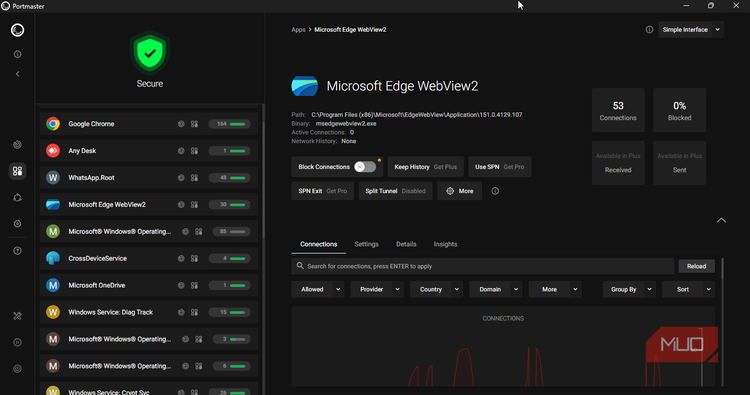Click the Any Desk red app icon
The width and height of the screenshot is (750, 395).
(53, 151)
